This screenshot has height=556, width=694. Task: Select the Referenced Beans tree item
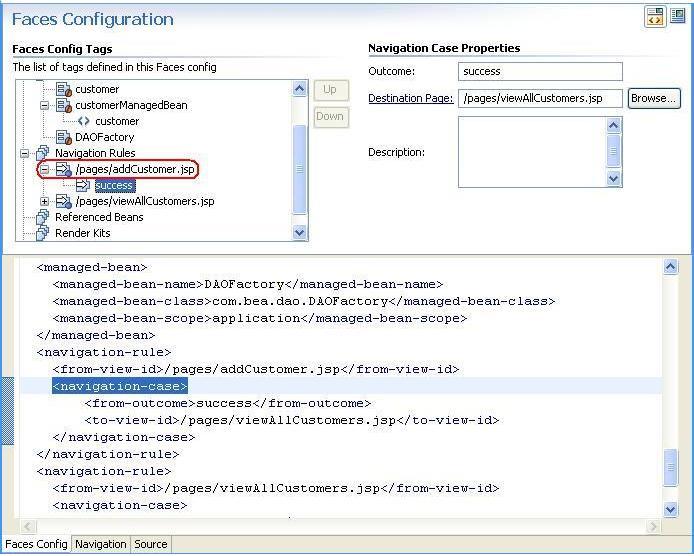pos(99,217)
